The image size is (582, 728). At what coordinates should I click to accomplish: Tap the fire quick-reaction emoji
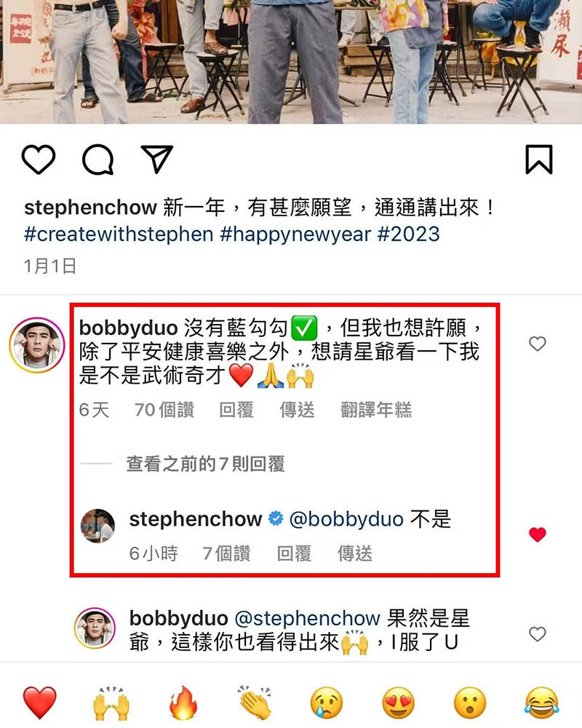point(183,702)
